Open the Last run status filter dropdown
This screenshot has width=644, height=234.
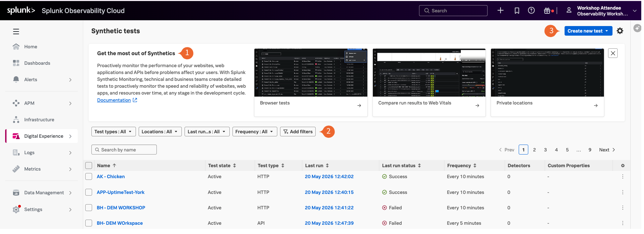point(207,132)
